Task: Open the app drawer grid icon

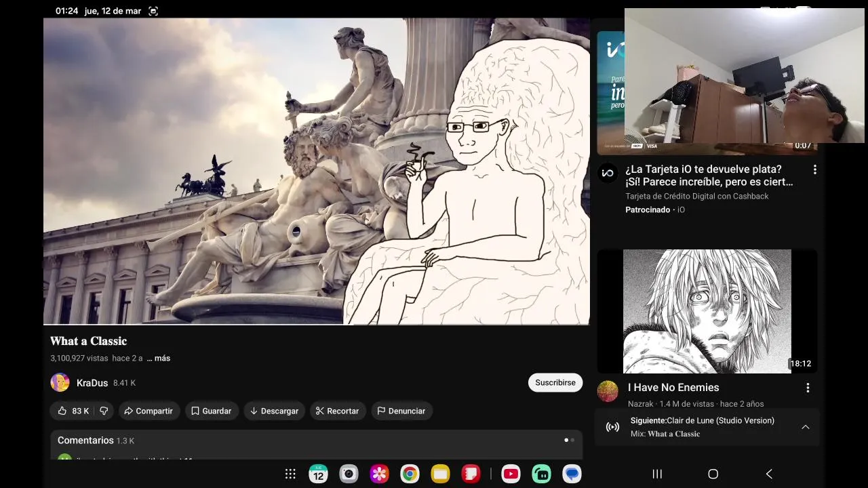Action: pos(290,474)
